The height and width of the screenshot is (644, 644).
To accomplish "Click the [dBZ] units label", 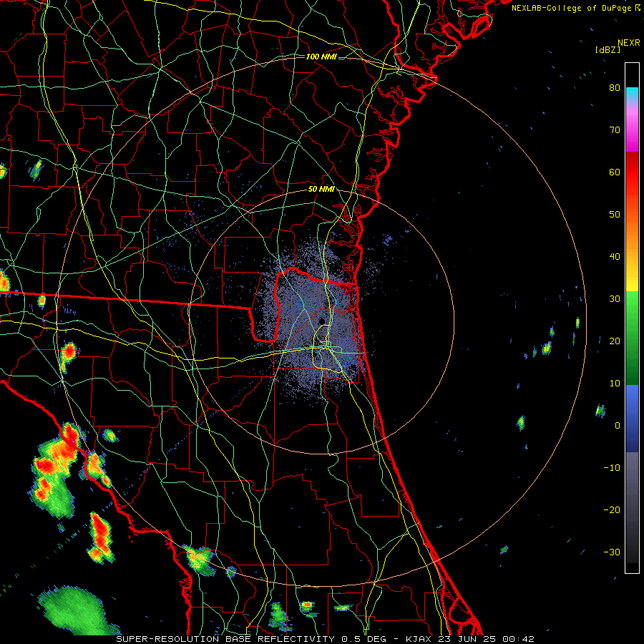I will point(608,49).
